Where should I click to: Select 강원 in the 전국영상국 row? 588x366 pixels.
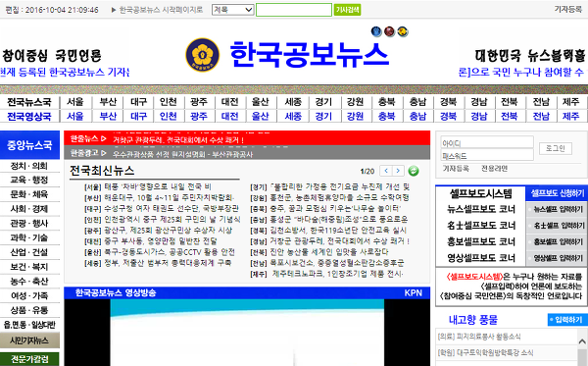coord(355,117)
